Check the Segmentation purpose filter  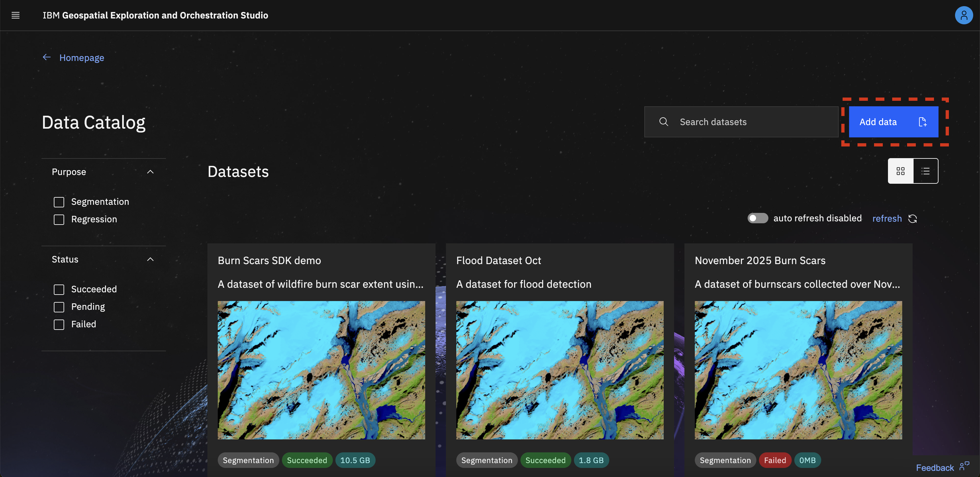coord(59,202)
